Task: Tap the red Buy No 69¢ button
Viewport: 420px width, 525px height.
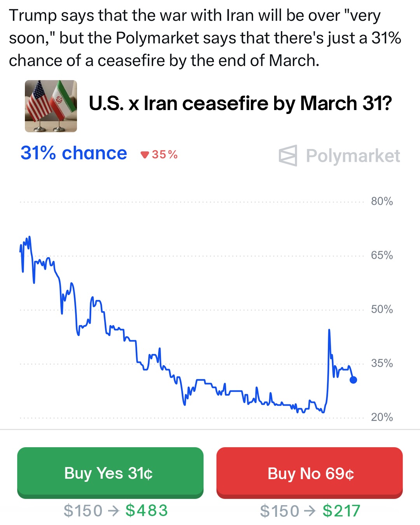Action: pyautogui.click(x=310, y=473)
